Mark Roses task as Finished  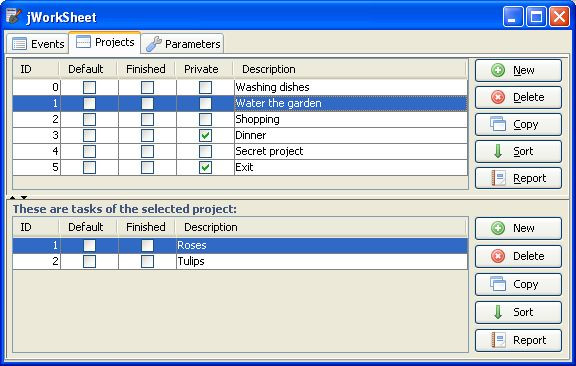[x=147, y=245]
